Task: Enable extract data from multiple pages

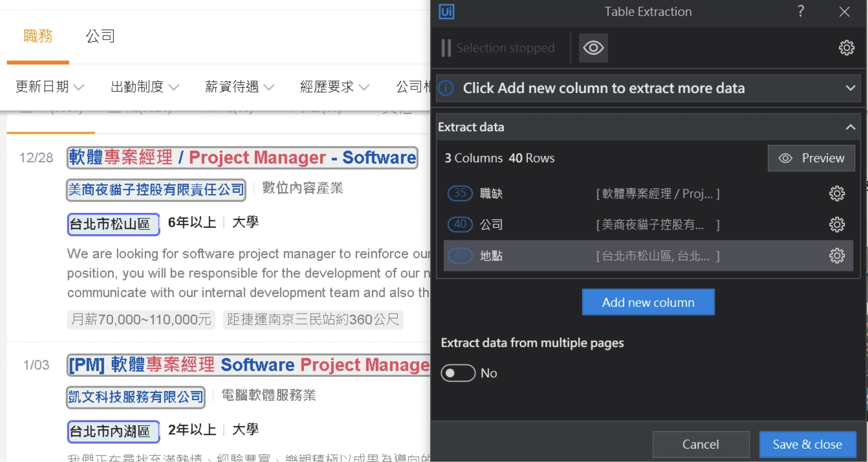Action: (x=458, y=373)
